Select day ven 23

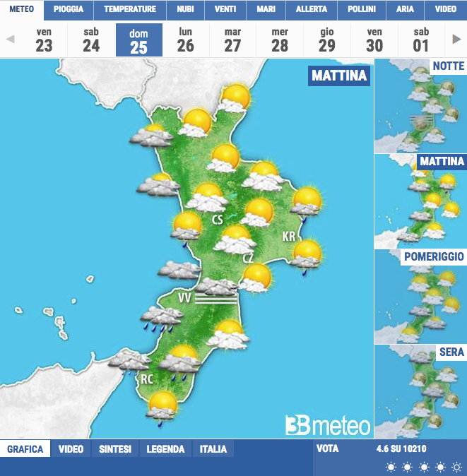coord(44,40)
